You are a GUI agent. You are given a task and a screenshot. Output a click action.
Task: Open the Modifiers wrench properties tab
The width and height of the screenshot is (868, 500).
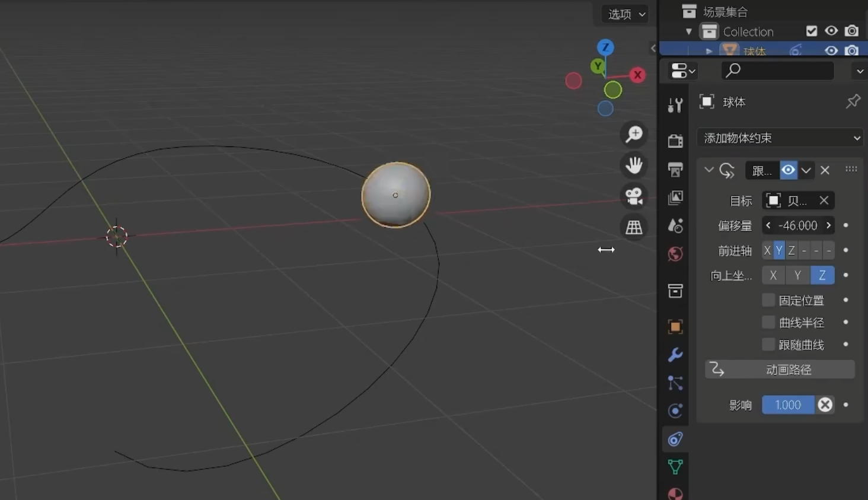[x=675, y=355]
